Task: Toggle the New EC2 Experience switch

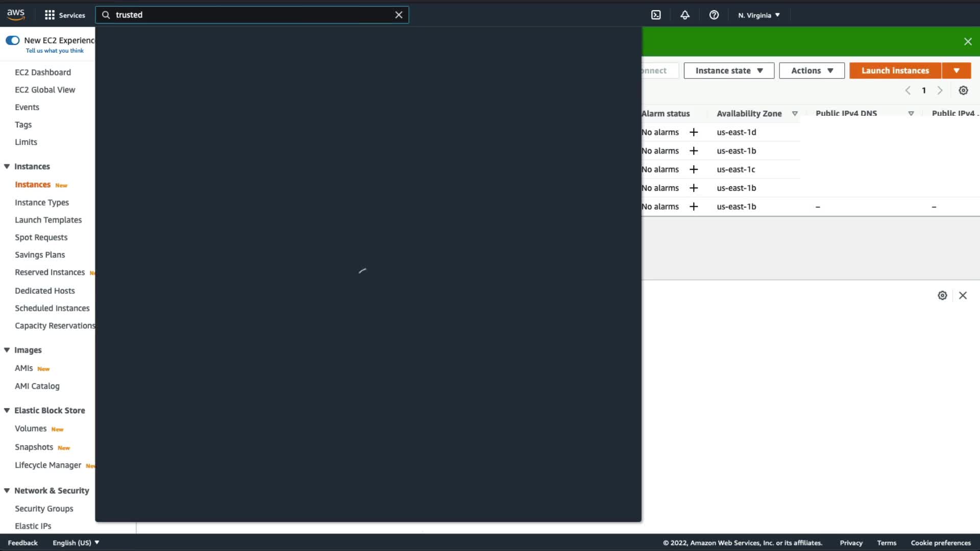Action: coord(12,40)
